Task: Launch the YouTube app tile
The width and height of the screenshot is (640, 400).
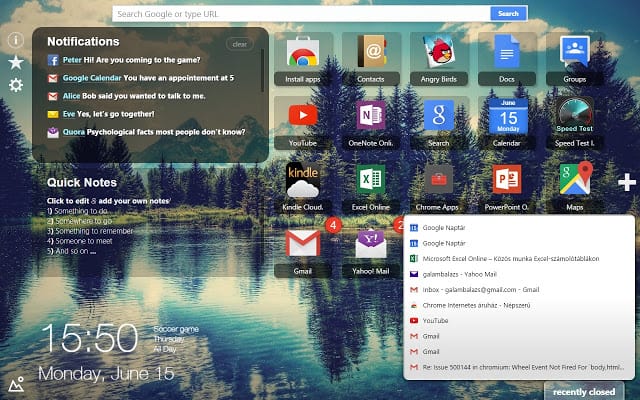Action: [x=303, y=123]
